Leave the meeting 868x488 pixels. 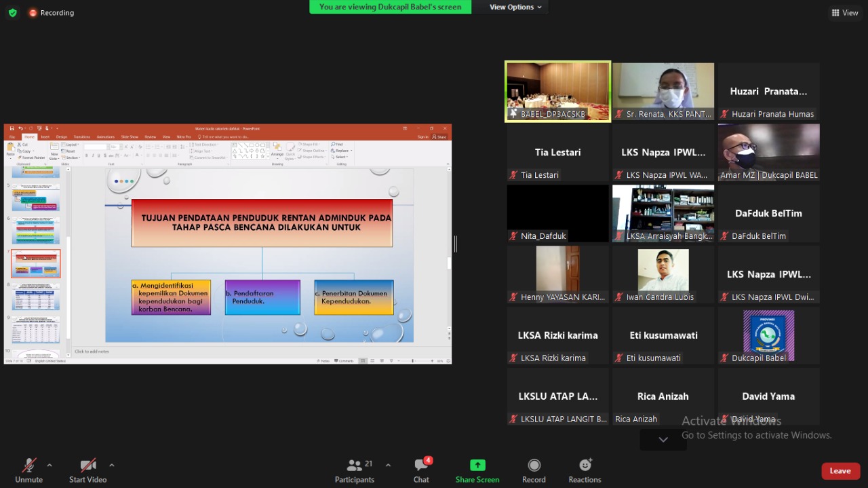coord(840,471)
